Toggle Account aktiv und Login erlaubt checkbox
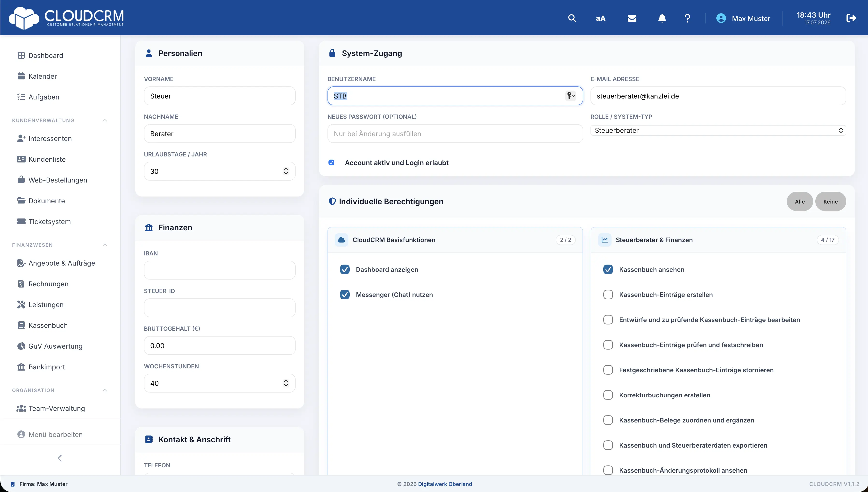This screenshot has width=868, height=492. pos(331,162)
